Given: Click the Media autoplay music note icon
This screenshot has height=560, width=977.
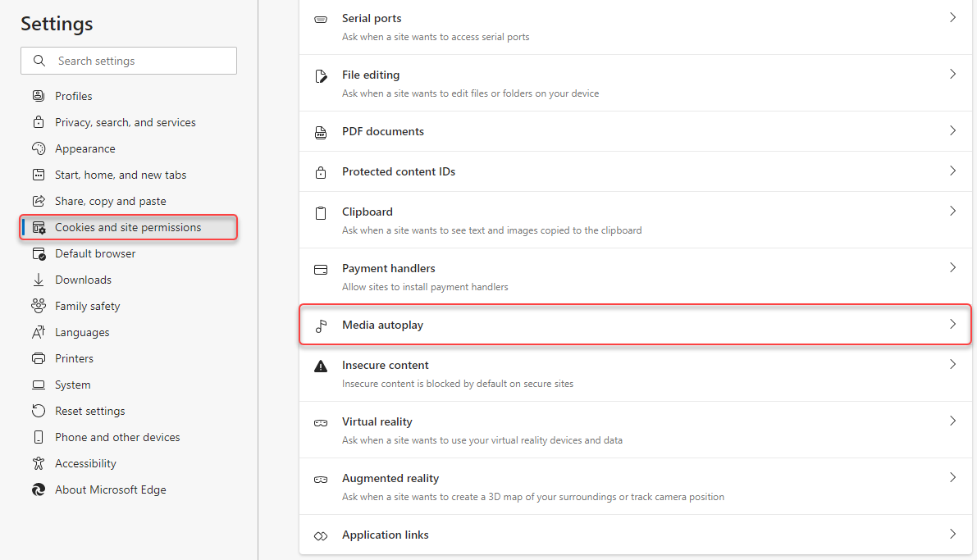Looking at the screenshot, I should tap(321, 325).
